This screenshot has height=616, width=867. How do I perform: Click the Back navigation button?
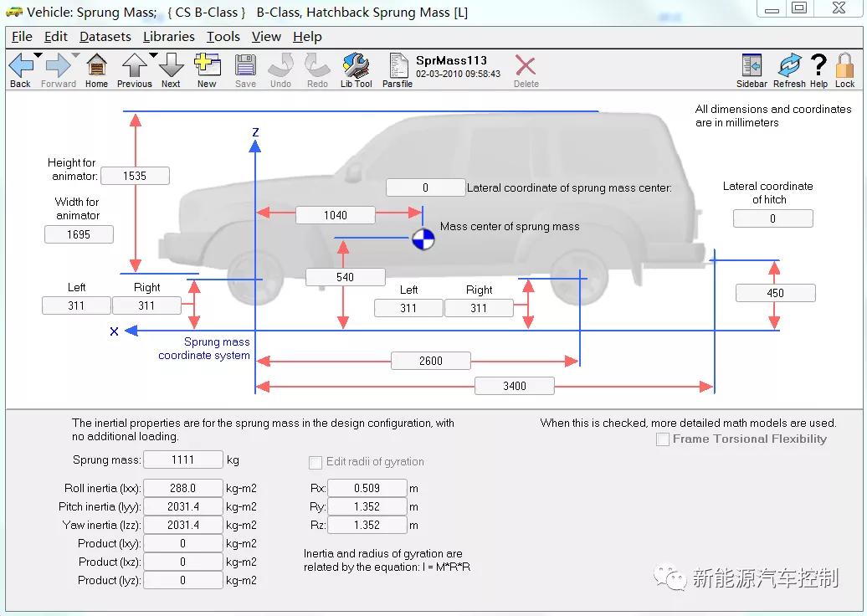(20, 69)
